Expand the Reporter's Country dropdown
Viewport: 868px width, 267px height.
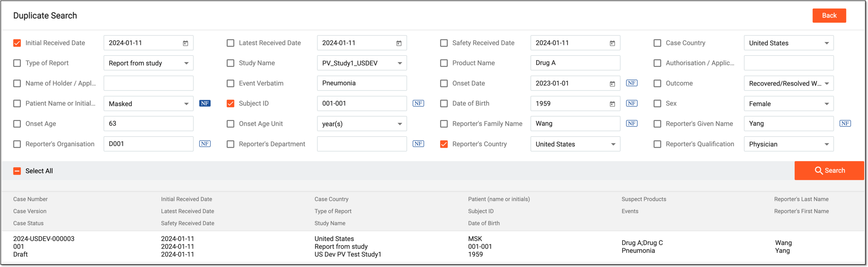point(575,144)
